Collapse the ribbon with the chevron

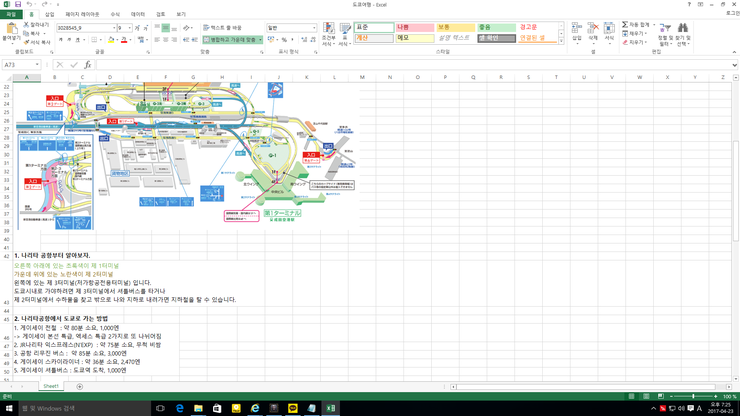(734, 52)
